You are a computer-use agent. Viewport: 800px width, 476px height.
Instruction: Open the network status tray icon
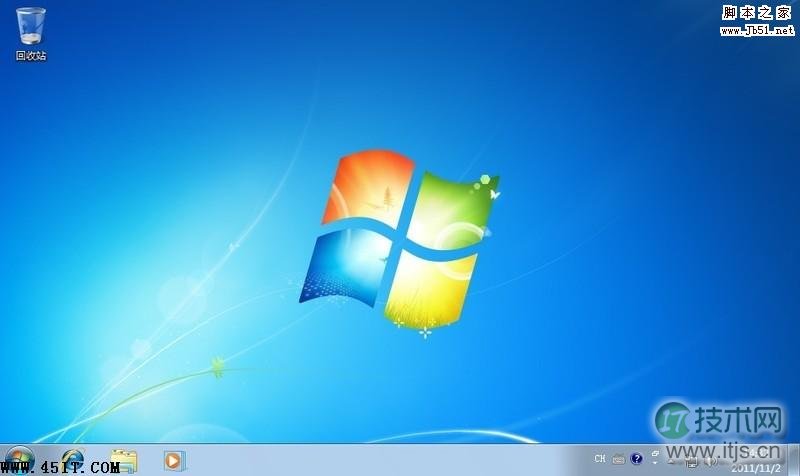pyautogui.click(x=691, y=462)
